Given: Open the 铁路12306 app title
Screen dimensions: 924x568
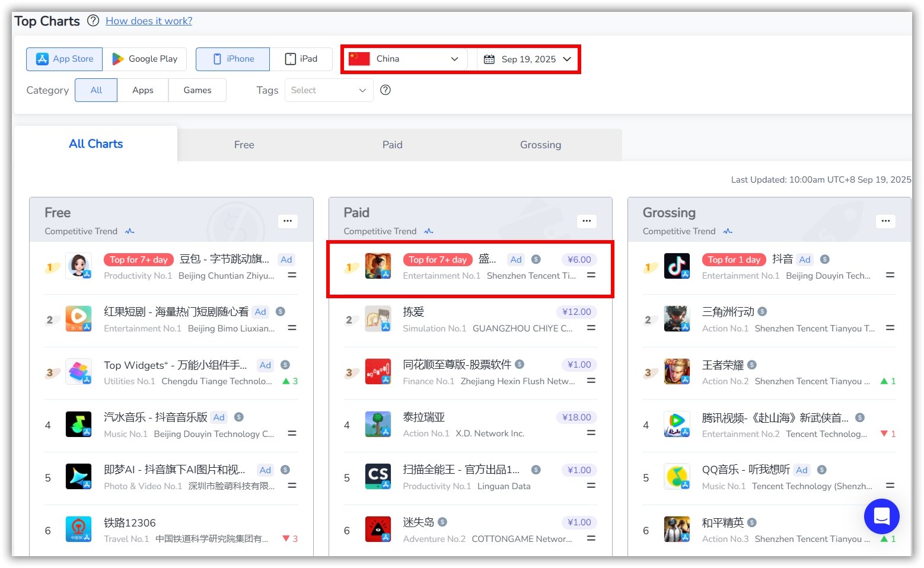Looking at the screenshot, I should [130, 523].
